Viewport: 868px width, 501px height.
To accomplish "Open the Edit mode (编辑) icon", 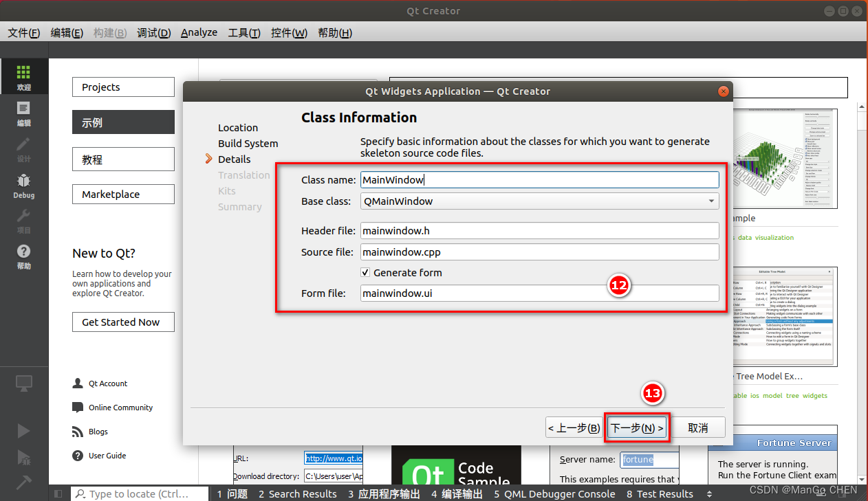I will pyautogui.click(x=24, y=113).
